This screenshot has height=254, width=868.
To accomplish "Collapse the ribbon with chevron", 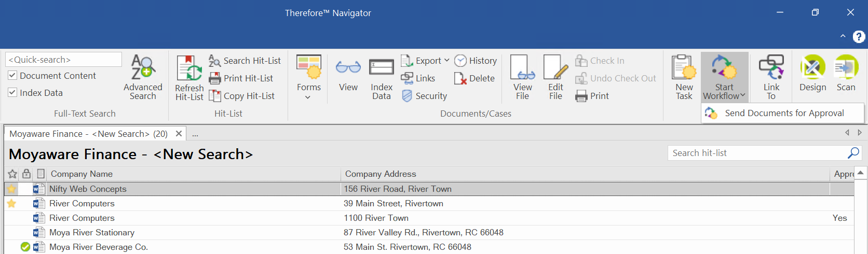I will [843, 36].
